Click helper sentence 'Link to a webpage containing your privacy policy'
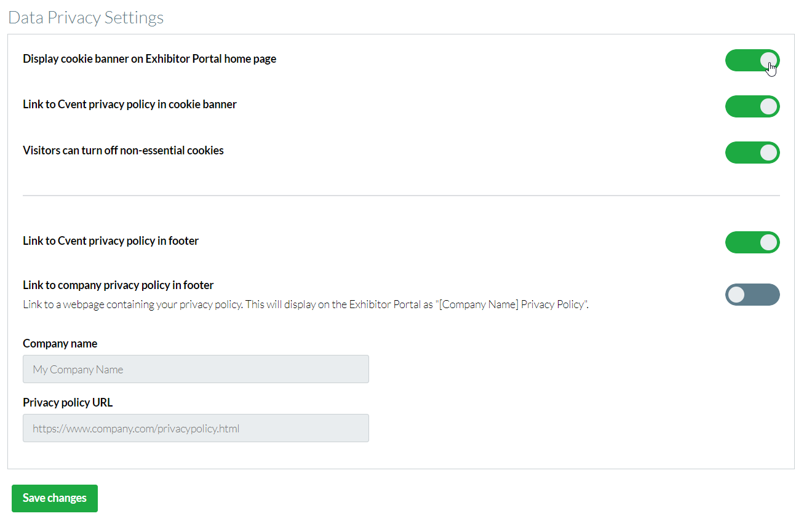Image resolution: width=812 pixels, height=516 pixels. pos(132,304)
